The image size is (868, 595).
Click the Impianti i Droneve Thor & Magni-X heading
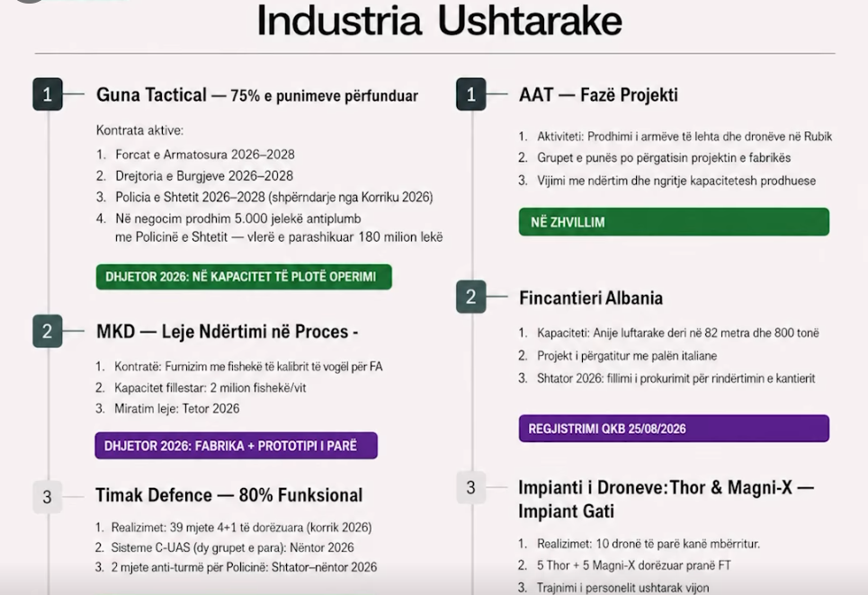pos(666,500)
